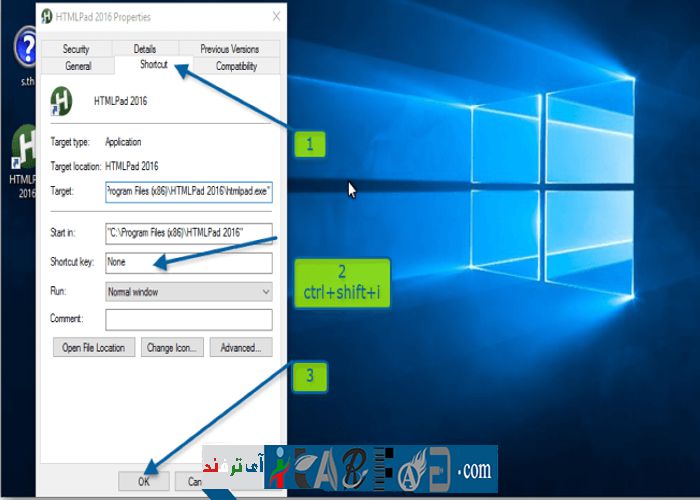Go to the Previous Versions tab

pos(229,49)
